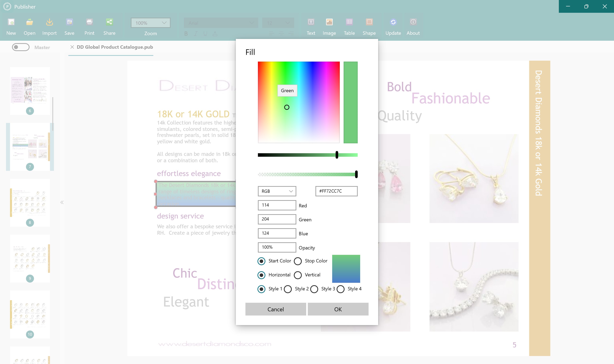This screenshot has height=364, width=614.
Task: Cancel the Fill dialog
Action: 275,309
